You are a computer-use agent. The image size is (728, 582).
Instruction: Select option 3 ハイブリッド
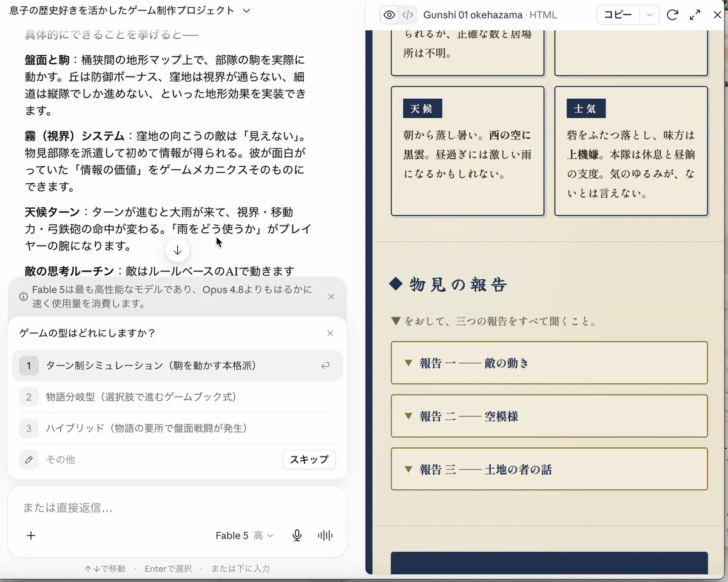(177, 429)
